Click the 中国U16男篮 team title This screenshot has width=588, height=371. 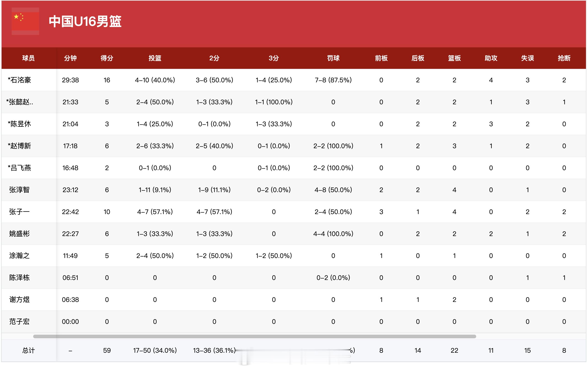click(85, 21)
